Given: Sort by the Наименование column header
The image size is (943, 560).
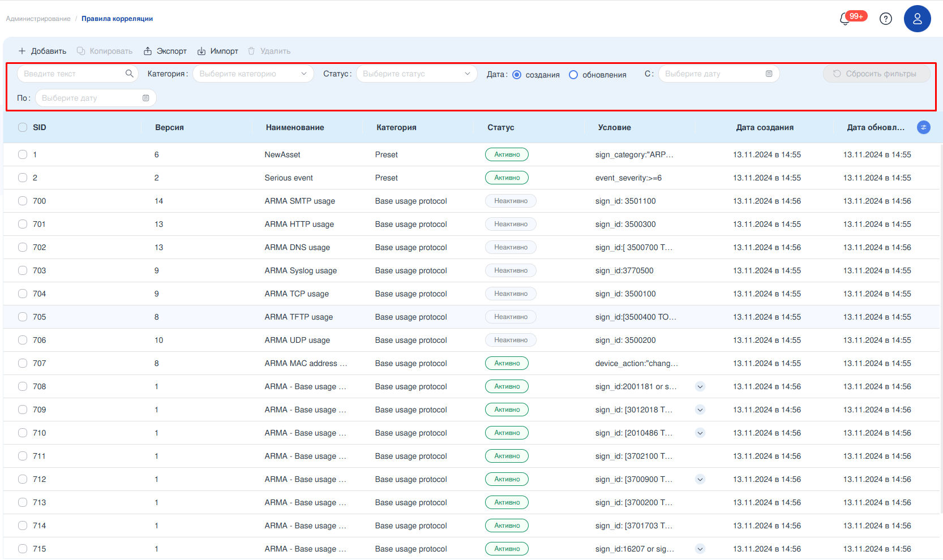Looking at the screenshot, I should click(295, 127).
